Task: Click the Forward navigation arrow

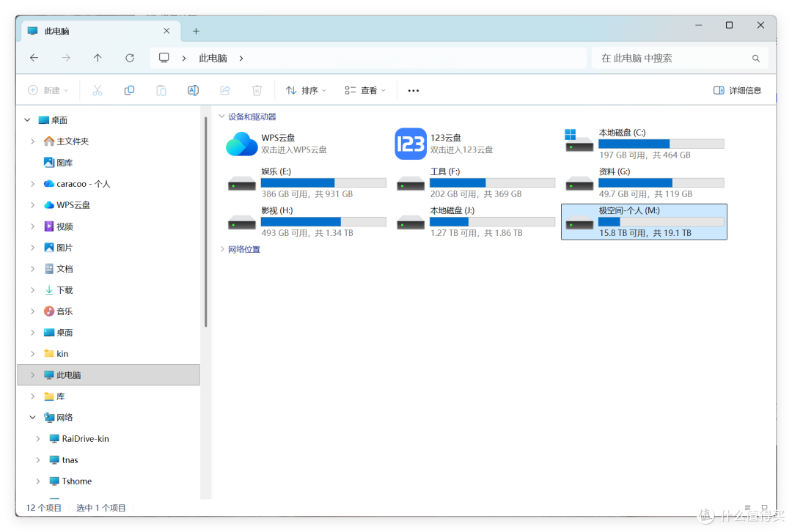Action: pyautogui.click(x=66, y=58)
